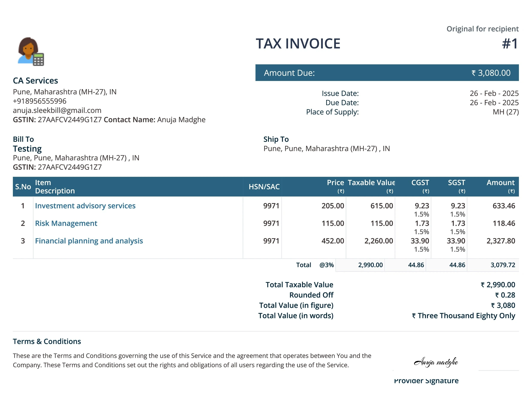532x412 pixels.
Task: Click the 'Original for recipient' label
Action: [482, 29]
